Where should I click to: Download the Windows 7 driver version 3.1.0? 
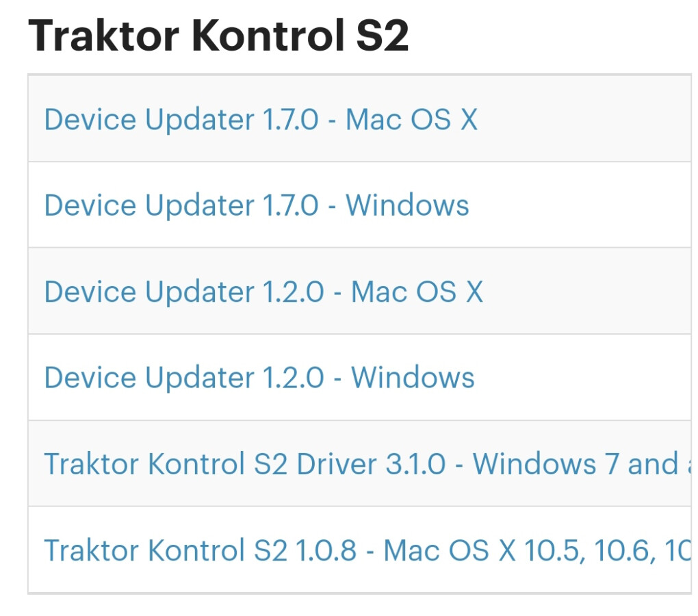pyautogui.click(x=363, y=464)
